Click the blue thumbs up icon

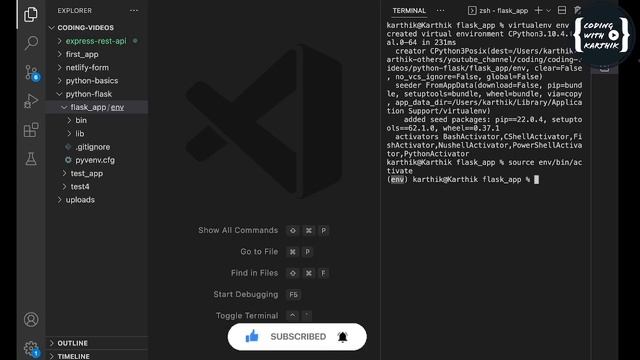252,336
